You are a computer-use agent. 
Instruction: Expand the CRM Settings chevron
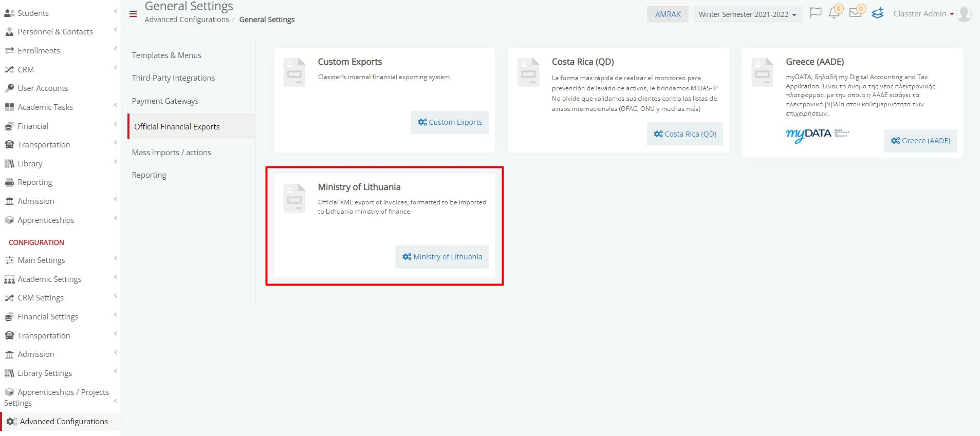click(115, 296)
